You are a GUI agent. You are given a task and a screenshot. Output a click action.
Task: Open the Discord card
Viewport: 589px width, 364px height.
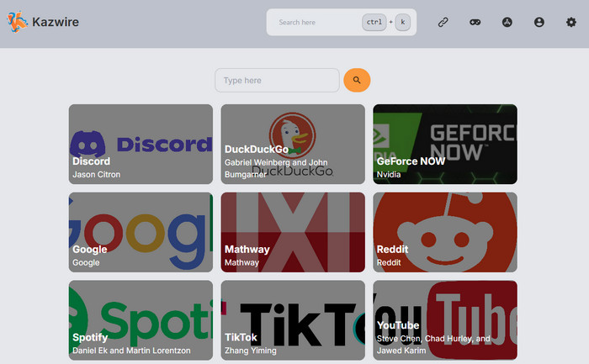141,144
